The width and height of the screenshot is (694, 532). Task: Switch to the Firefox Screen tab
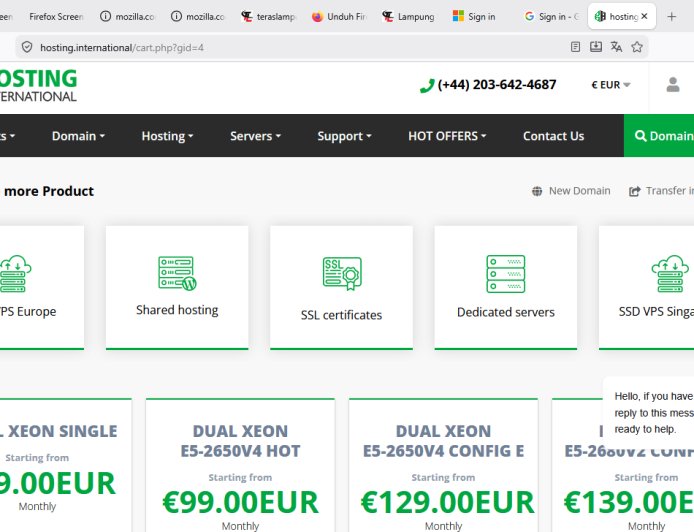point(56,17)
